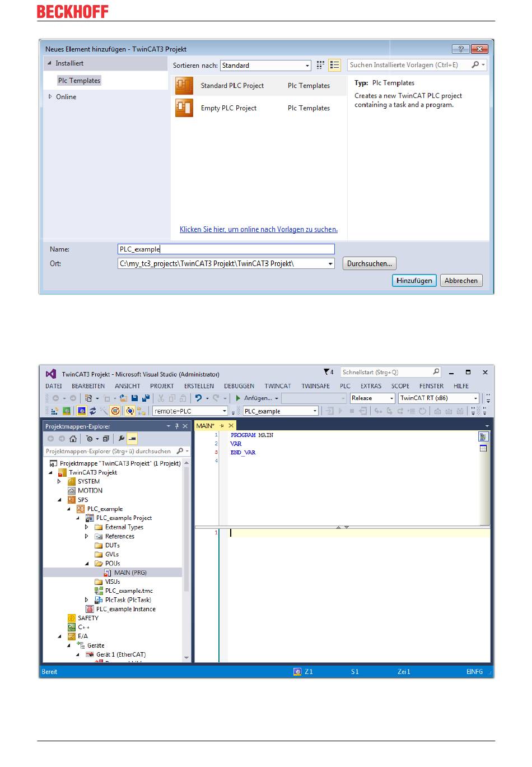
Task: Collapse the SPS tree node
Action: (59, 500)
